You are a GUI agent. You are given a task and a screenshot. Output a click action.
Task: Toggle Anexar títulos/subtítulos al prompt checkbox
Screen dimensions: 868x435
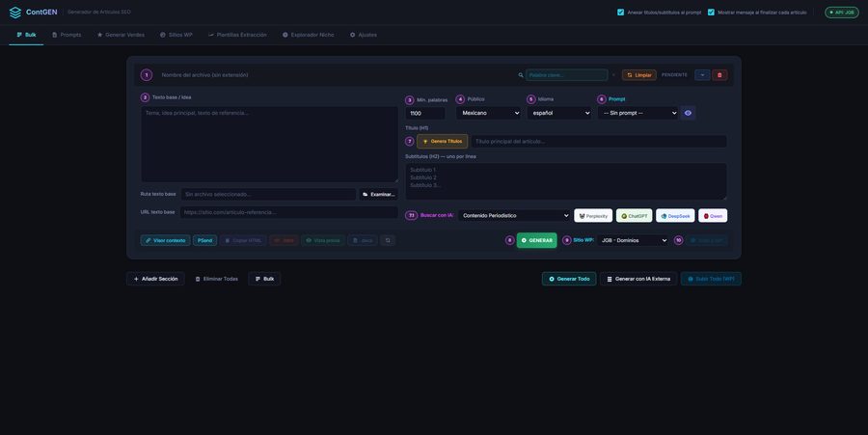620,13
